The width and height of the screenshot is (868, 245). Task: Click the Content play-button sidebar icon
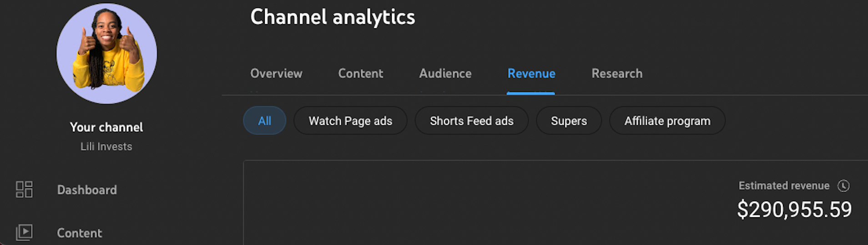click(x=24, y=232)
